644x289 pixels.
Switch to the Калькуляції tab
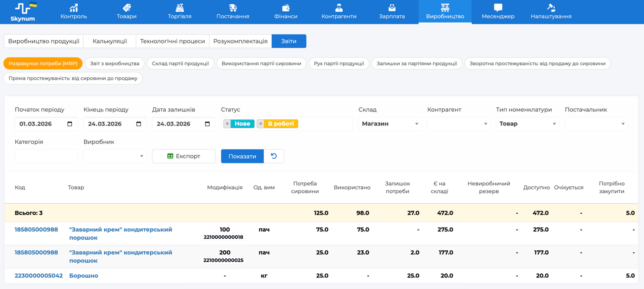[109, 41]
